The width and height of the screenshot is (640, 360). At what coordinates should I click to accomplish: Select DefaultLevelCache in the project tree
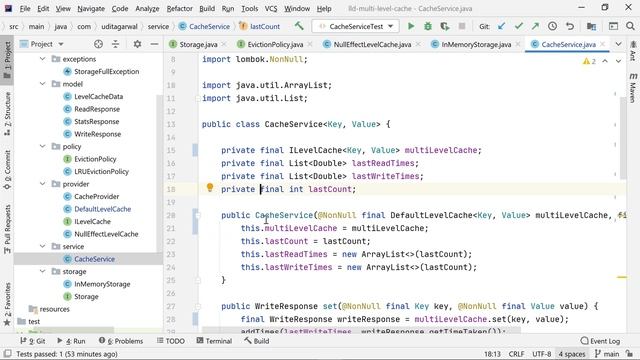click(x=102, y=209)
